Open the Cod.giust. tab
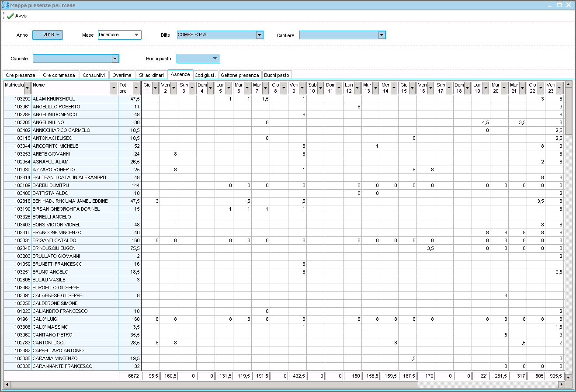 click(205, 75)
